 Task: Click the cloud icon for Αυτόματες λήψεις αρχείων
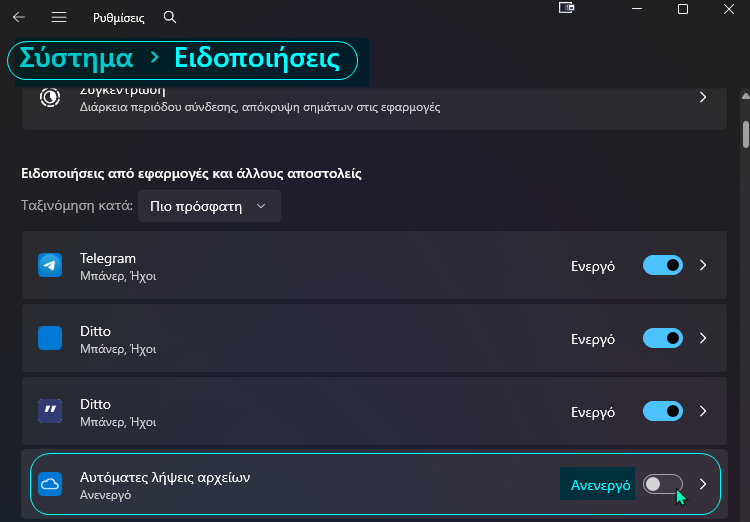(x=50, y=484)
